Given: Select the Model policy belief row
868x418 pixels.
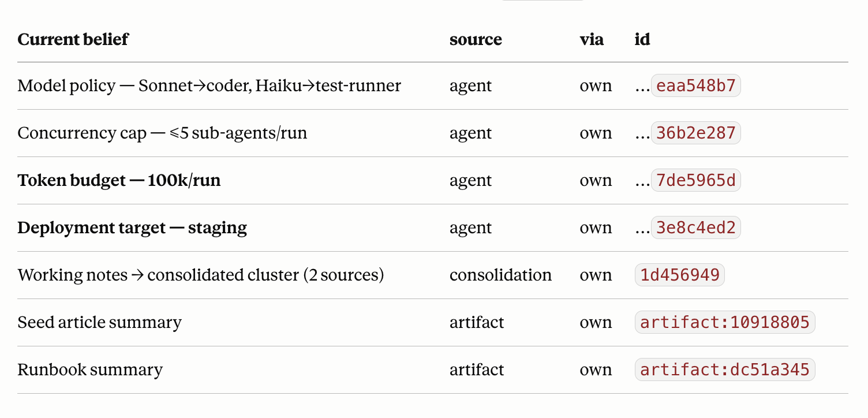Looking at the screenshot, I should (433, 86).
